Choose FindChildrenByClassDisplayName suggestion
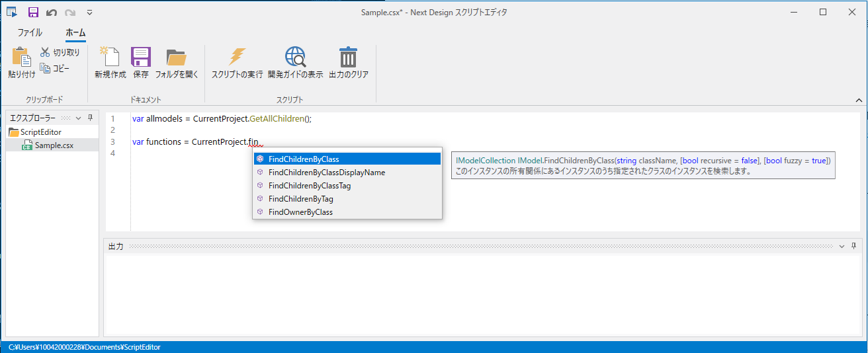The height and width of the screenshot is (353, 868). [x=347, y=173]
